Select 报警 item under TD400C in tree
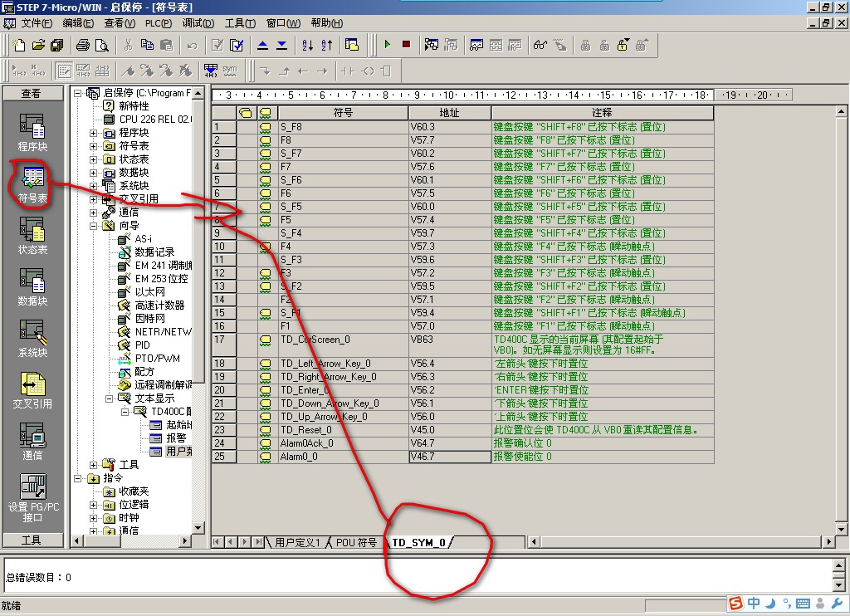 (176, 438)
